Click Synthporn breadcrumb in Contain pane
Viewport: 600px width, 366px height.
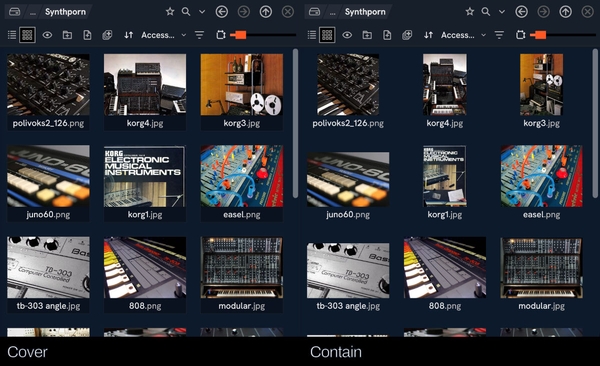pos(365,12)
